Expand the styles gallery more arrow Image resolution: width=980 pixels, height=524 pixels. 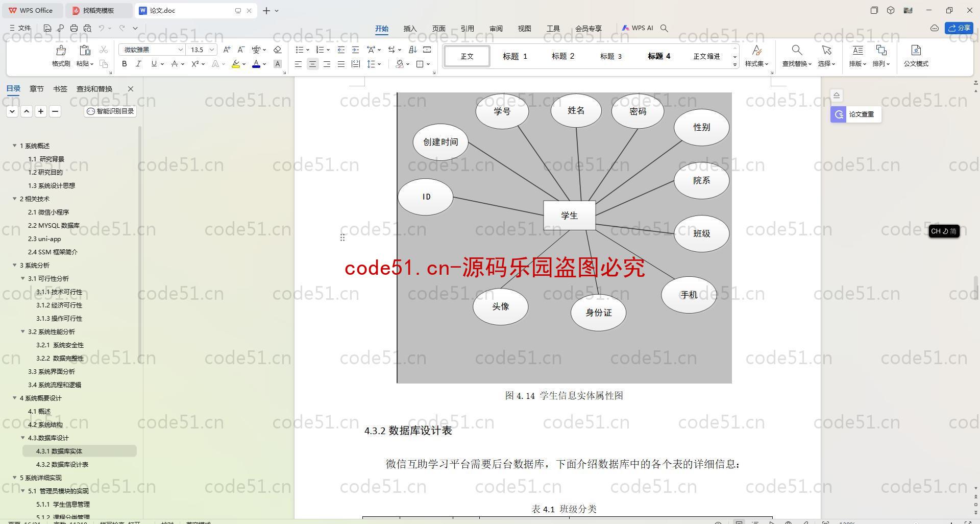[735, 64]
